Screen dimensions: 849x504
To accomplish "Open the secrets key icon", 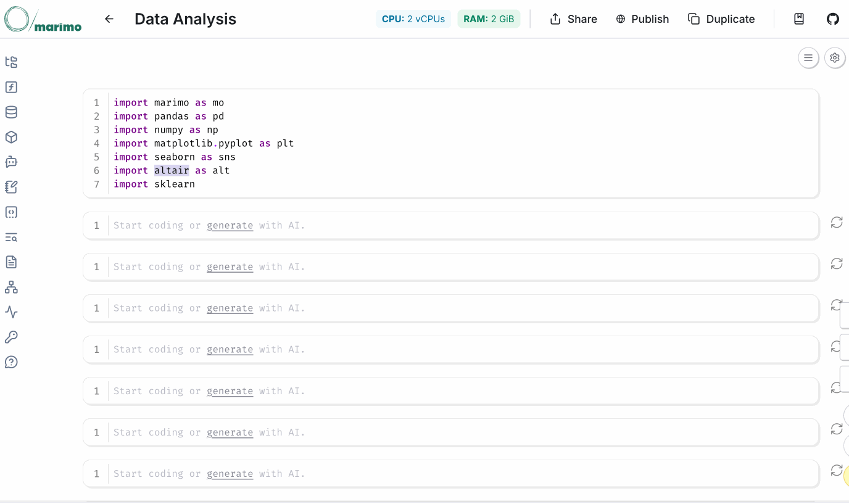I will (x=11, y=337).
